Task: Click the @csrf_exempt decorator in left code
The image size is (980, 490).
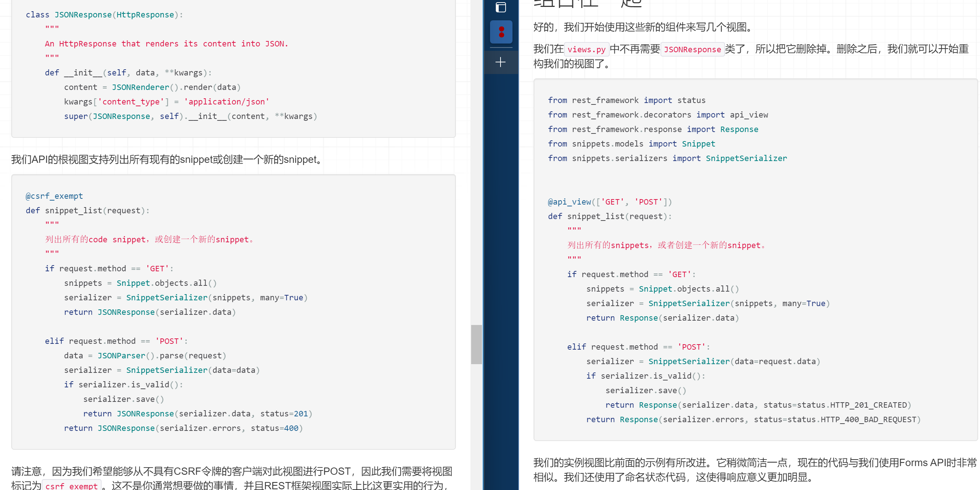Action: pyautogui.click(x=54, y=196)
